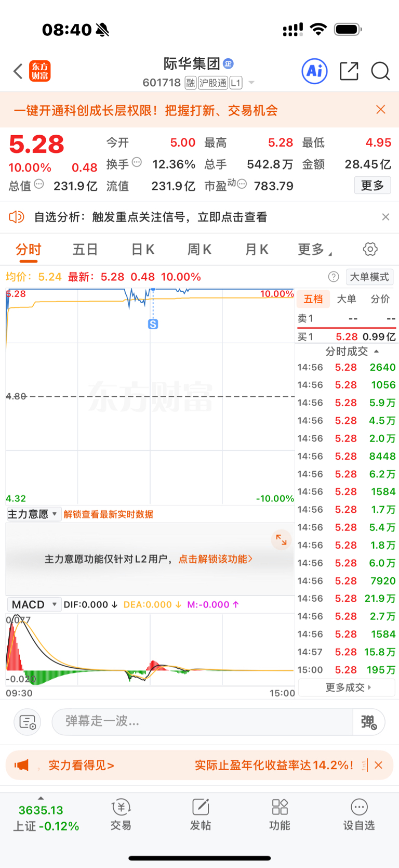This screenshot has width=399, height=868.
Task: Tap the info icon next to 换手
Action: tap(137, 162)
